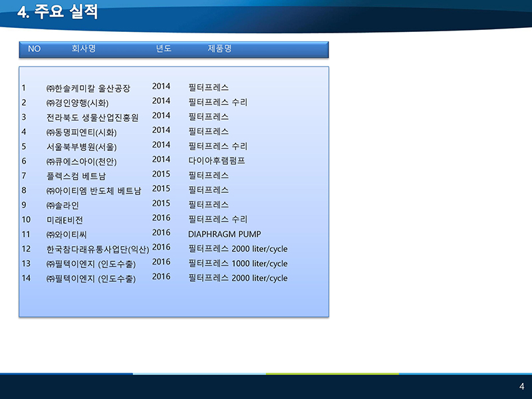
Task: Click the year '2016' in row 13
Action: click(x=161, y=262)
